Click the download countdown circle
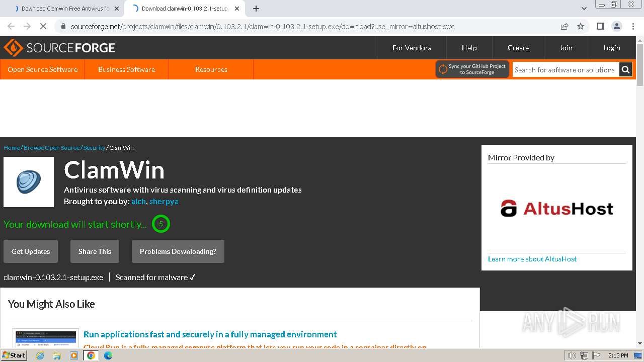The image size is (644, 362). tap(161, 224)
